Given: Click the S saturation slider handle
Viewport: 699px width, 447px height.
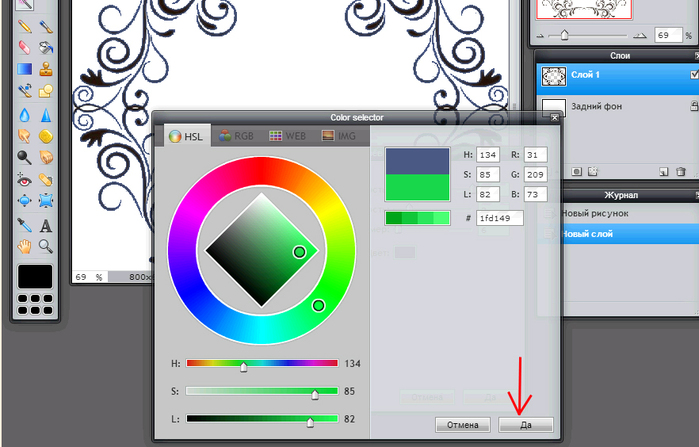Looking at the screenshot, I should click(315, 394).
